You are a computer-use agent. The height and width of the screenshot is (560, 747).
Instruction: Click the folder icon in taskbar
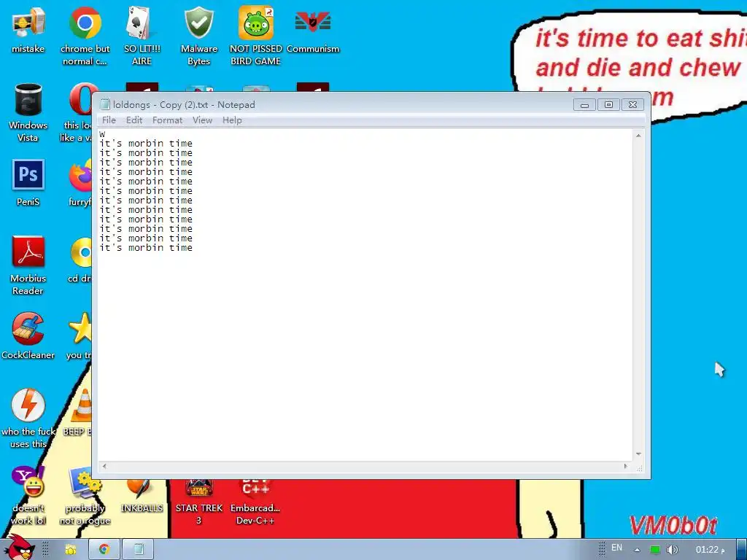[71, 550]
